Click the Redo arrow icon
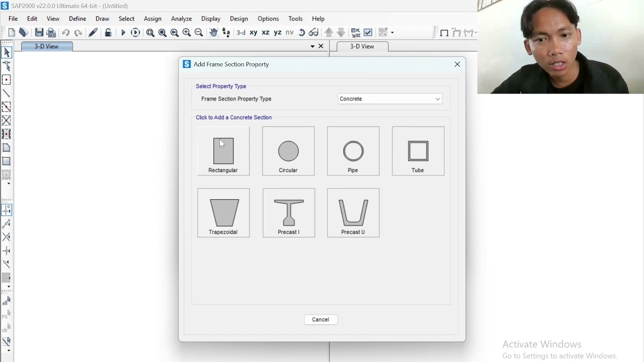 (78, 33)
